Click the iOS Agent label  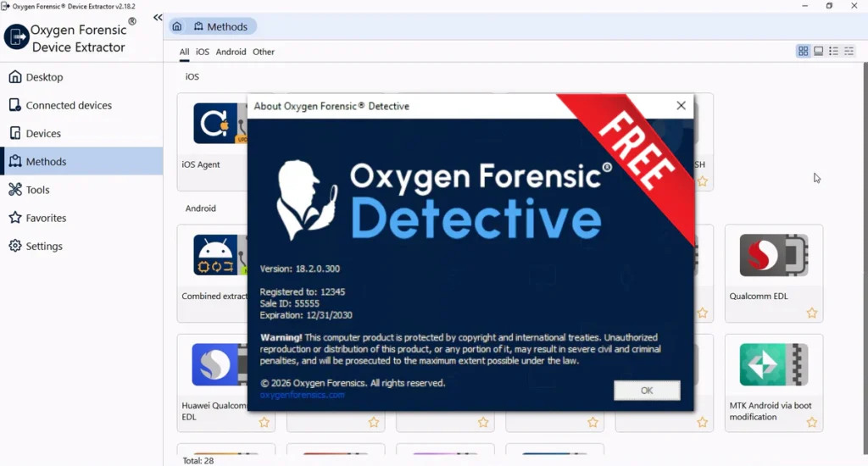click(200, 164)
